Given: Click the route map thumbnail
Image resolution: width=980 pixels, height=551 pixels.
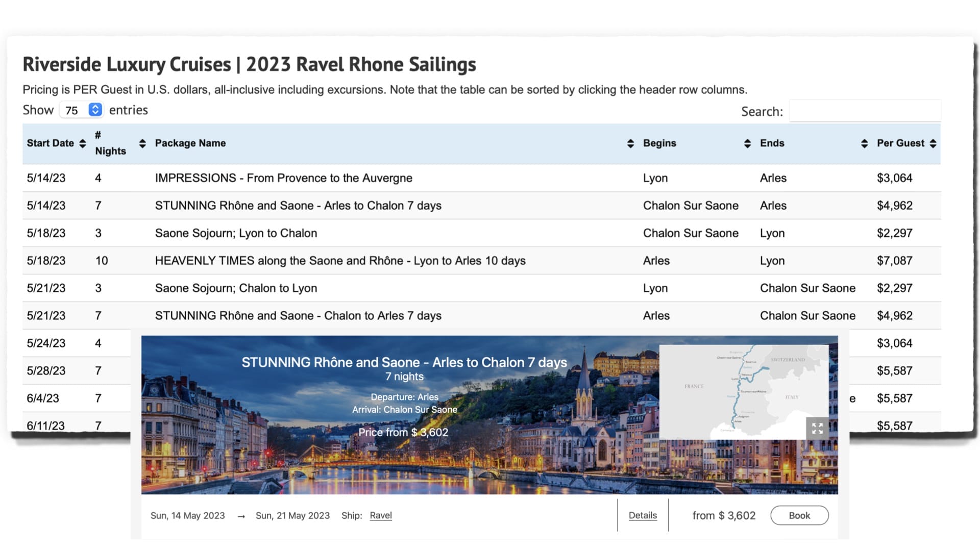Looking at the screenshot, I should coord(744,392).
